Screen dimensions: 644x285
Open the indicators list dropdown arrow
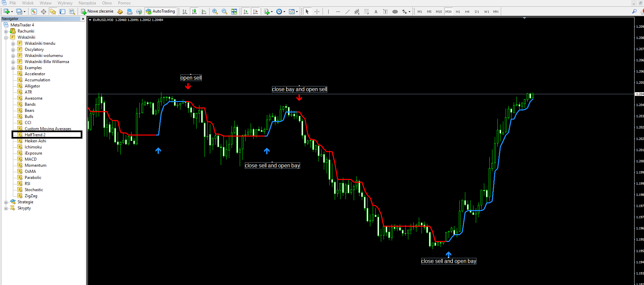tap(272, 12)
